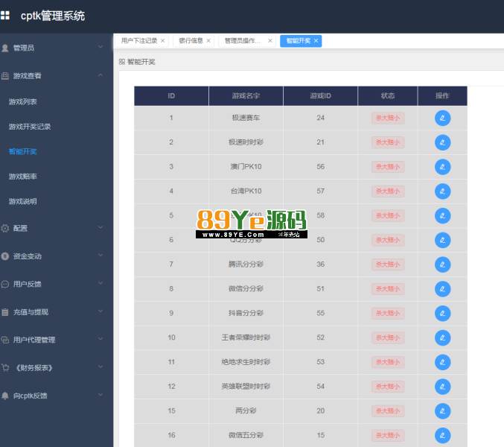The image size is (504, 447).
Task: Click the coin icon beside 资金变动
Action: 4,256
